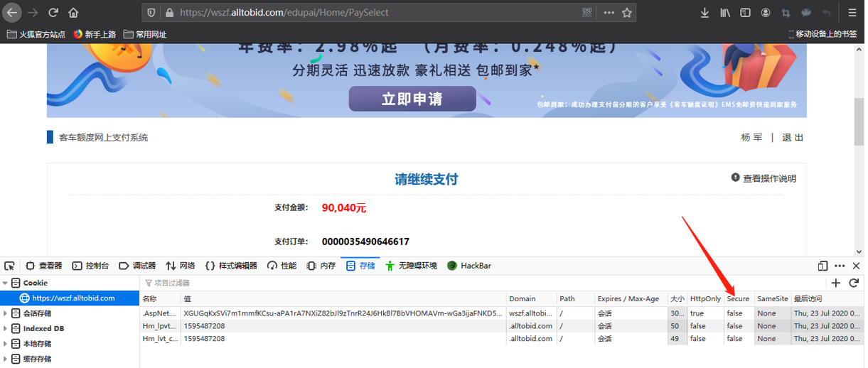Expand the 会话存储 tree node
868x368 pixels.
tap(6, 313)
